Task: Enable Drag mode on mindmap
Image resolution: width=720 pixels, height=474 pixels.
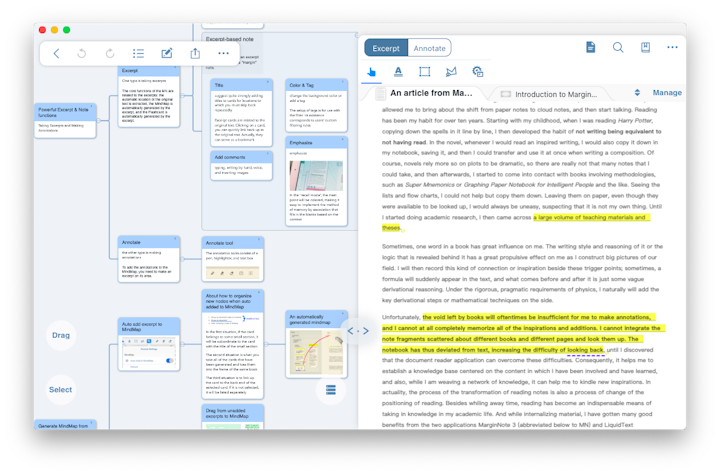Action: [x=61, y=335]
